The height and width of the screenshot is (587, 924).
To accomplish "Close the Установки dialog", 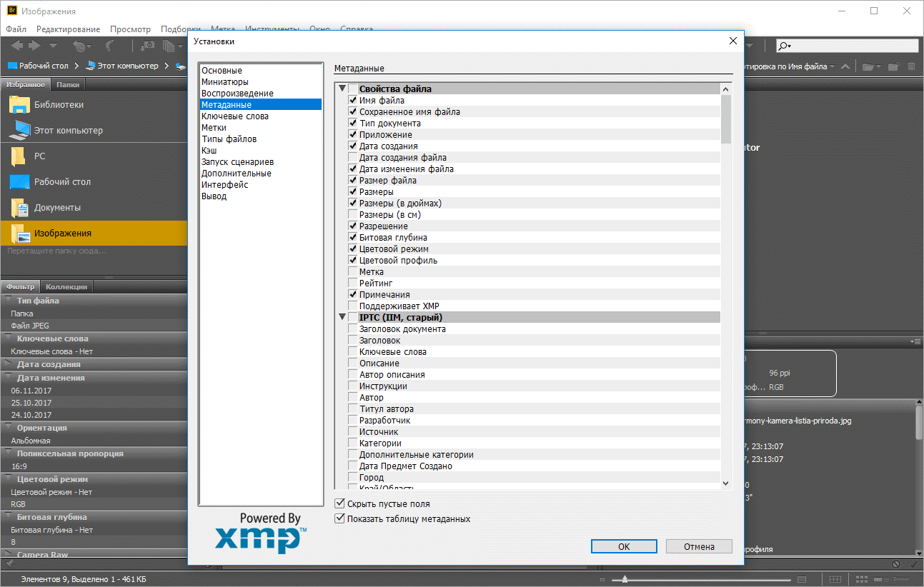I will pos(732,41).
